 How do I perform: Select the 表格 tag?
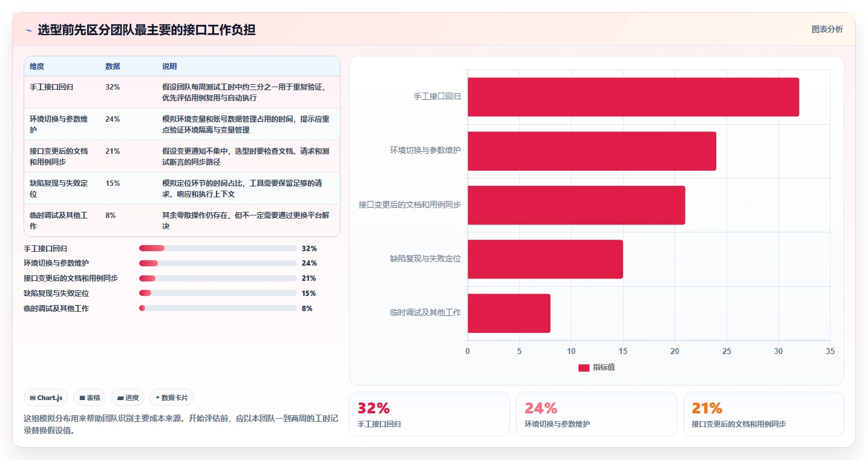click(90, 398)
